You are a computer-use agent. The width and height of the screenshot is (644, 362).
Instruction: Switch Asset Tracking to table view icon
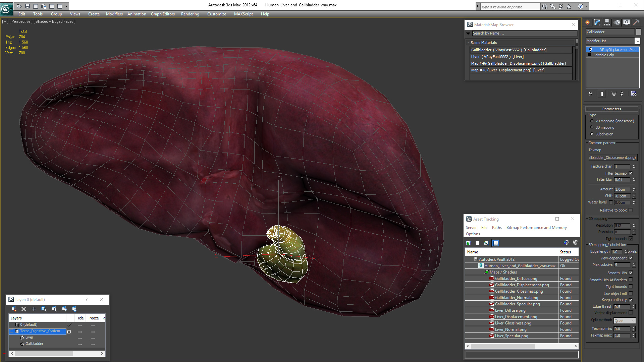(x=496, y=243)
